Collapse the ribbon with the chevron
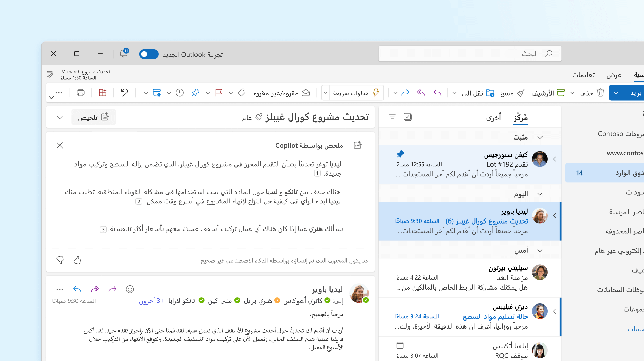644x361 pixels. click(52, 97)
